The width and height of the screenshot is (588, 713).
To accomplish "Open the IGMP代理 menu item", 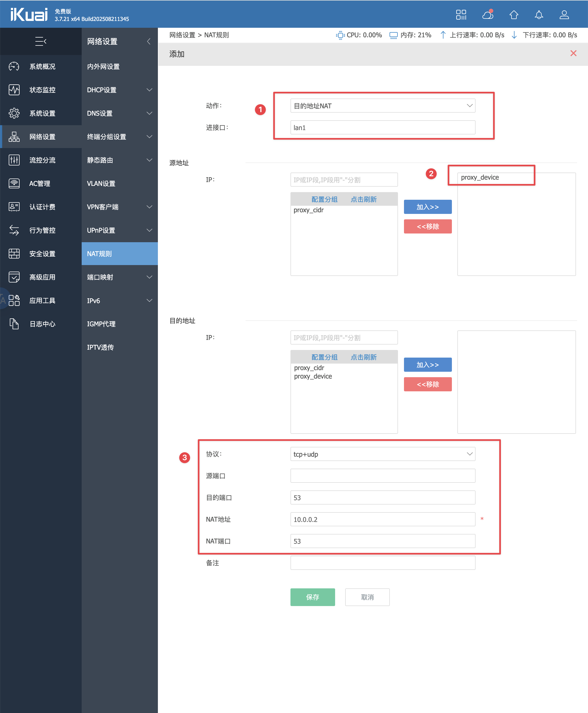I will [x=101, y=324].
